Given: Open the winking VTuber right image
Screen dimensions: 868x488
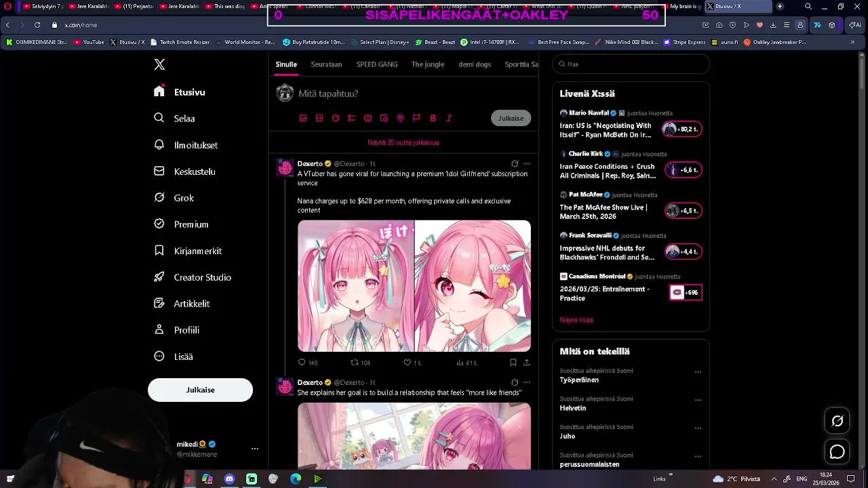Looking at the screenshot, I should coord(473,285).
